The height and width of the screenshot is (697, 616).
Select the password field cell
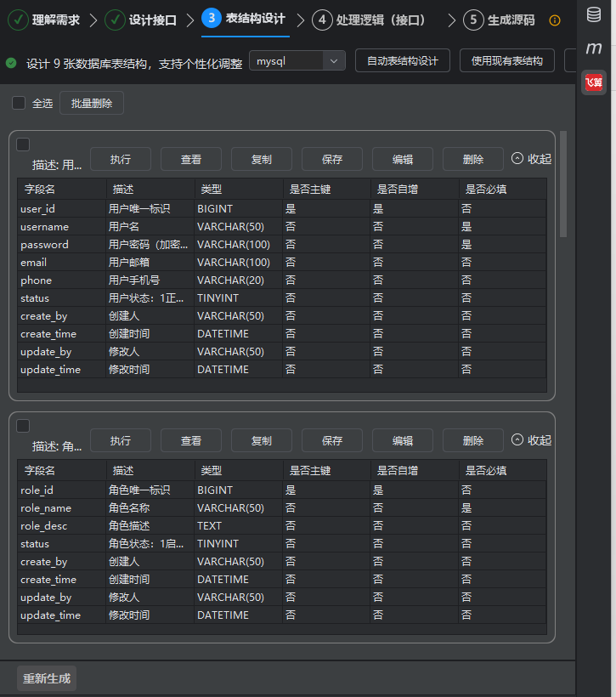pos(61,245)
